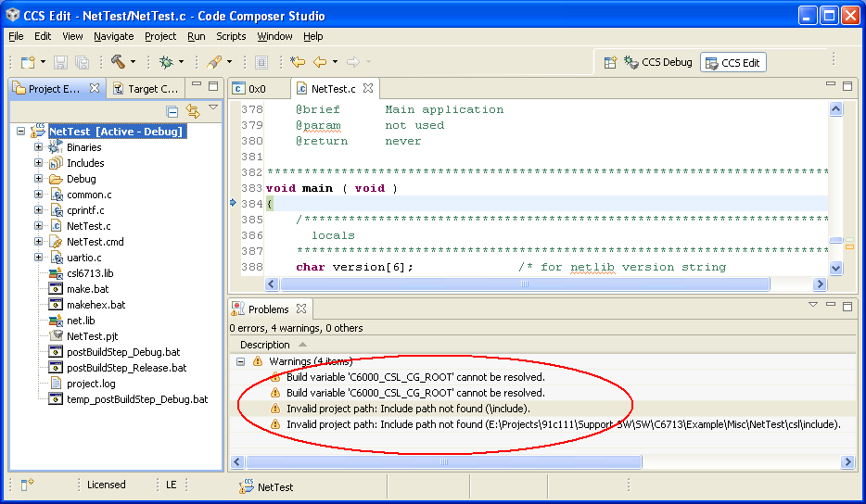Image resolution: width=866 pixels, height=504 pixels.
Task: Maximize the Project Explorer panel
Action: (213, 86)
